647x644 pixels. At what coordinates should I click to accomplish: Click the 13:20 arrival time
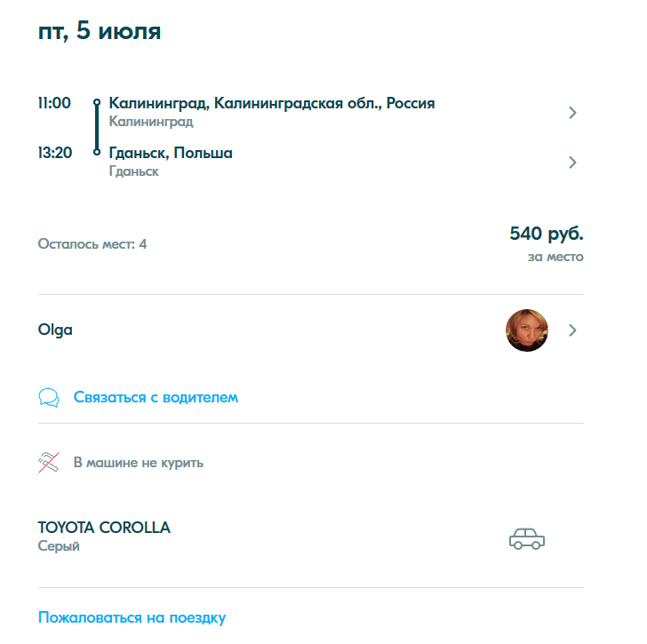point(55,153)
